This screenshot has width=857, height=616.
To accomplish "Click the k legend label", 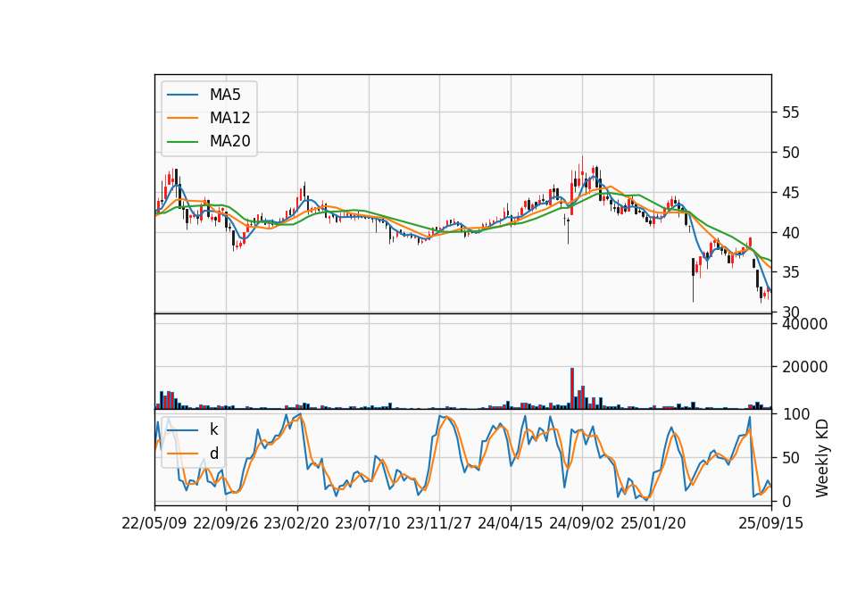I will point(213,429).
